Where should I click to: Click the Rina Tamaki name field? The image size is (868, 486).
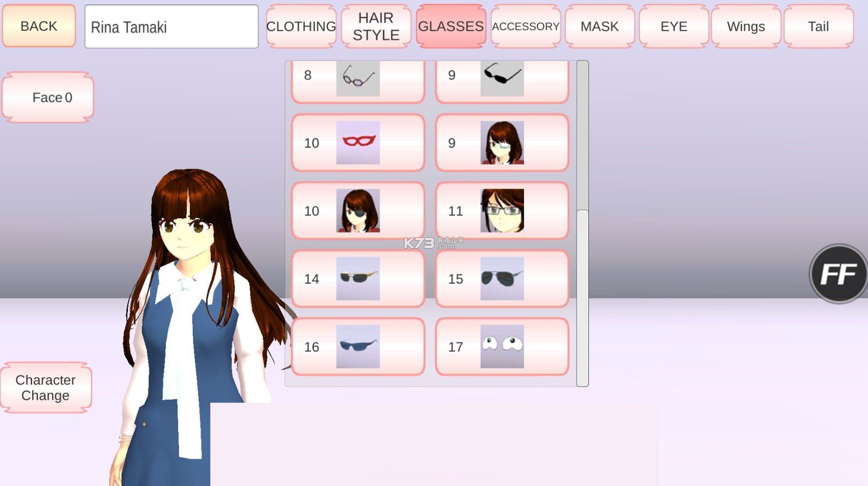coord(171,26)
